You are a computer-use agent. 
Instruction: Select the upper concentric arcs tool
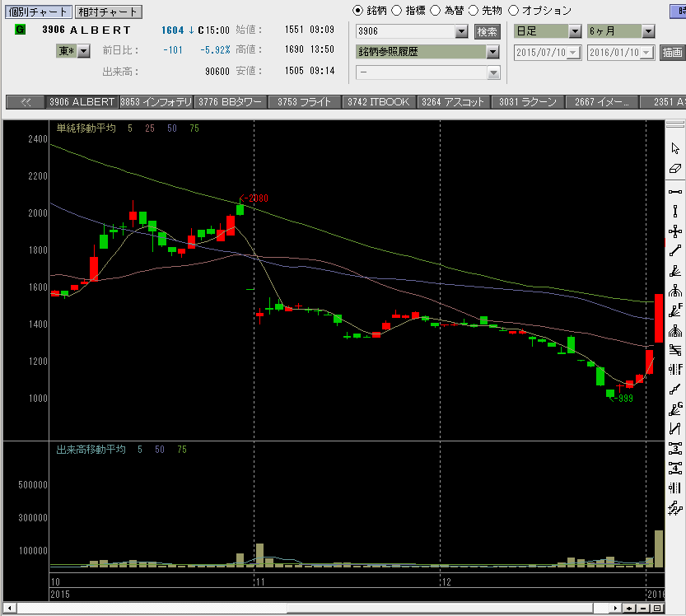click(x=675, y=291)
